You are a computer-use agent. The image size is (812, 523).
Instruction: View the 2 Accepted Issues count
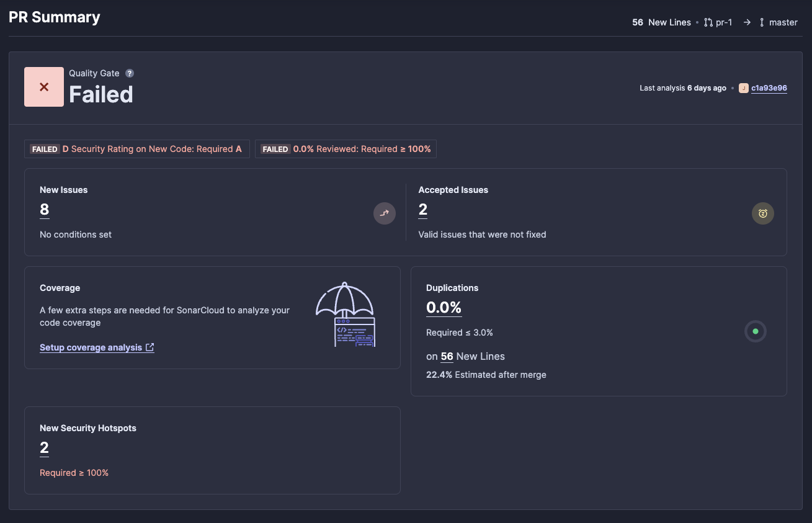[x=423, y=210]
